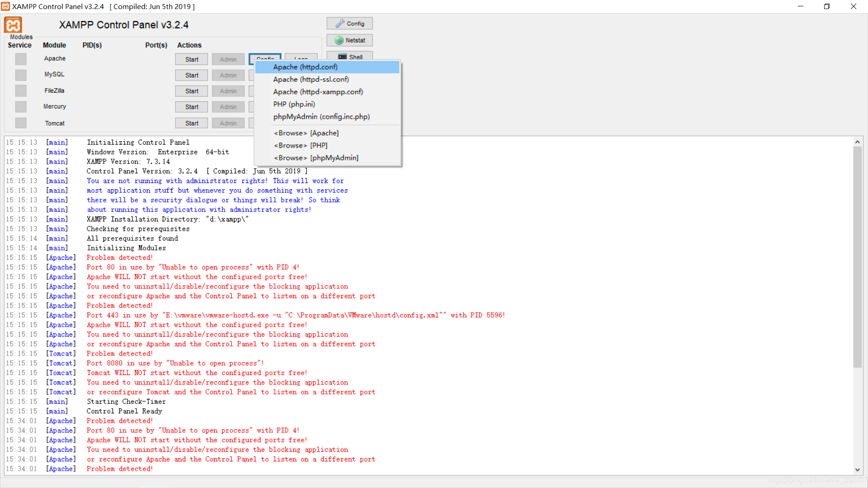This screenshot has width=868, height=488.
Task: Close the XAMPP Control Panel window
Action: pos(854,6)
